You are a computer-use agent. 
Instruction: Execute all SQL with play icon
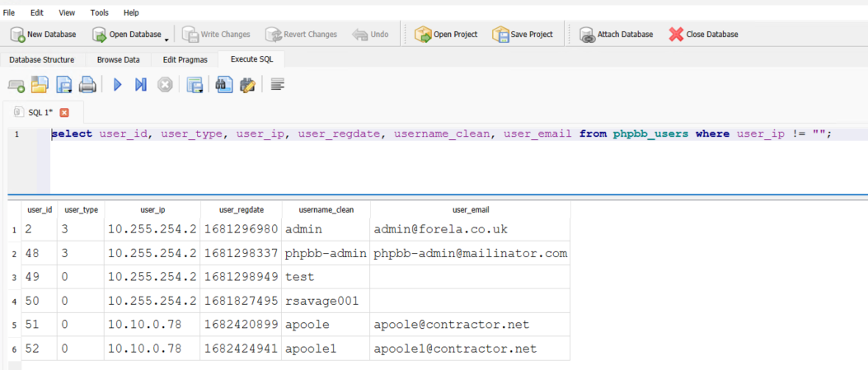(117, 85)
